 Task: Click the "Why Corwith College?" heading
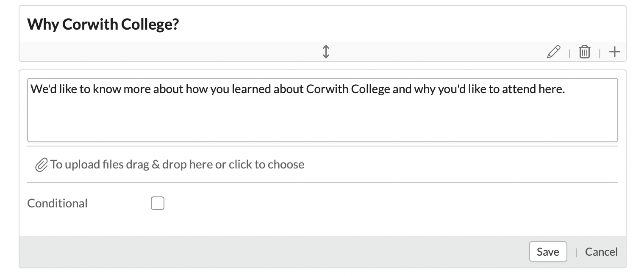103,25
